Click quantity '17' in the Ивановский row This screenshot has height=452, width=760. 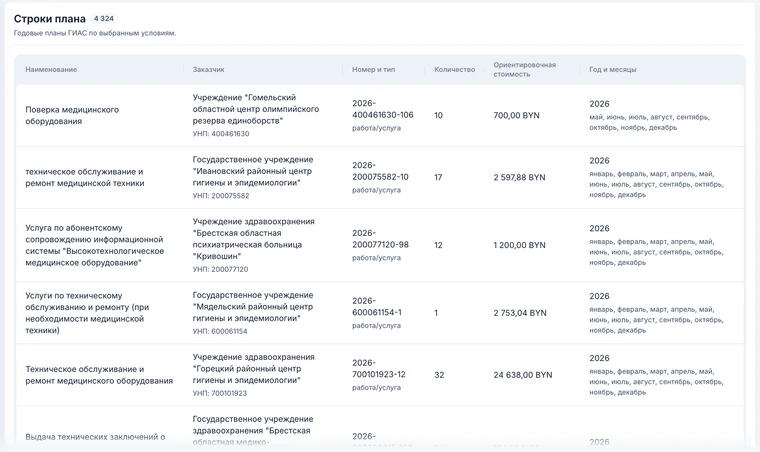[x=438, y=177]
